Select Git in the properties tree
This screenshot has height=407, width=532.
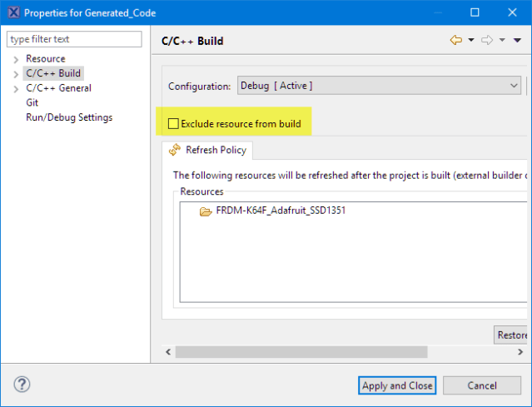pos(32,102)
